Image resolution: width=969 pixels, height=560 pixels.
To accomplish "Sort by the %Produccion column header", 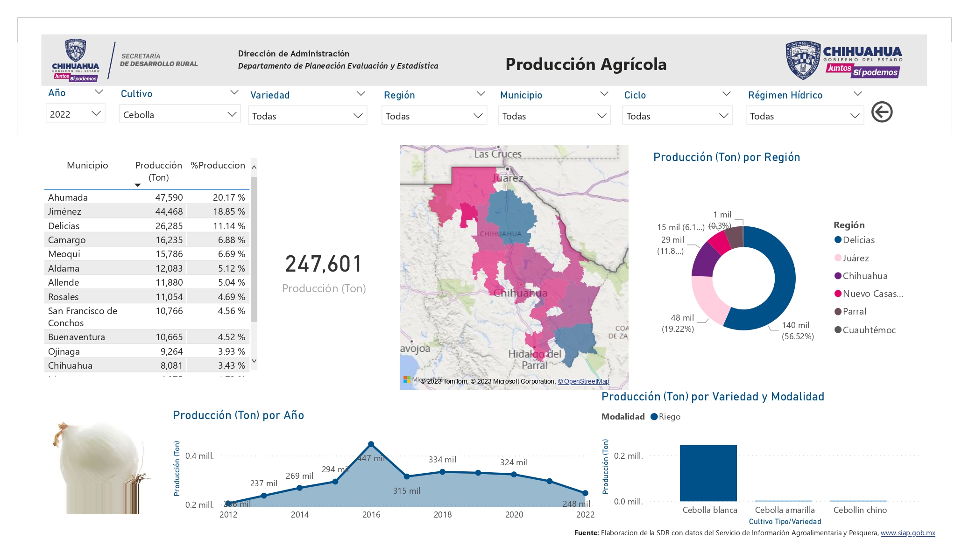I will pos(218,165).
